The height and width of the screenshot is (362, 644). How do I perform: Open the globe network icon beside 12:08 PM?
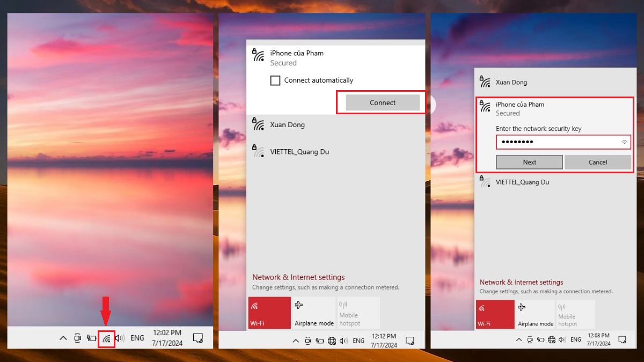[x=551, y=339]
